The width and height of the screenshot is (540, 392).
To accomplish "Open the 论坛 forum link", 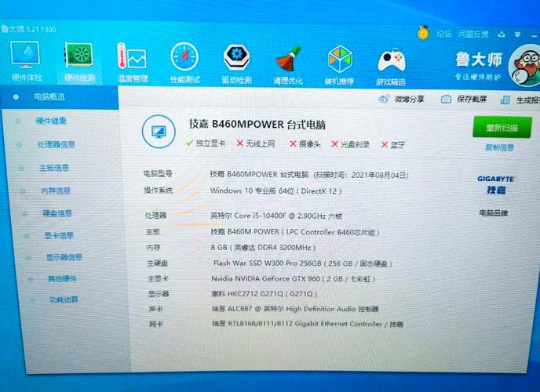I will coord(444,34).
